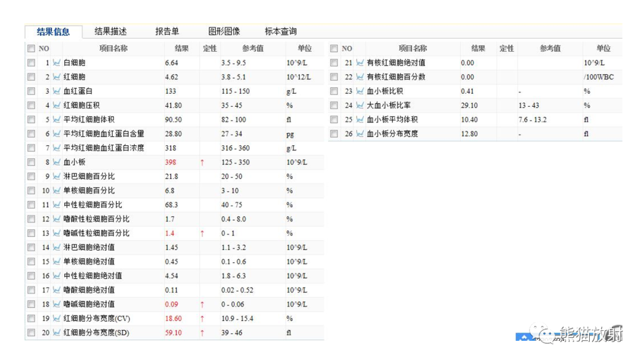Check the box for row 3 血红蛋白
This screenshot has width=644, height=363.
[31, 91]
